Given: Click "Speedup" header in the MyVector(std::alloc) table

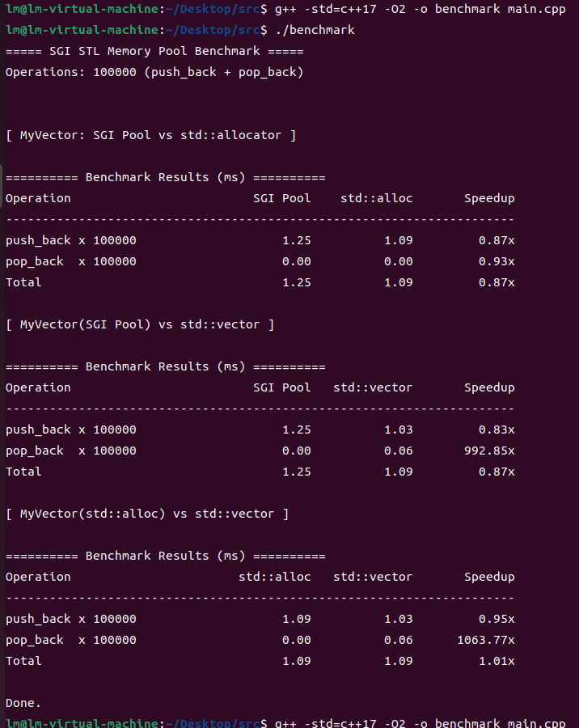Looking at the screenshot, I should (489, 578).
